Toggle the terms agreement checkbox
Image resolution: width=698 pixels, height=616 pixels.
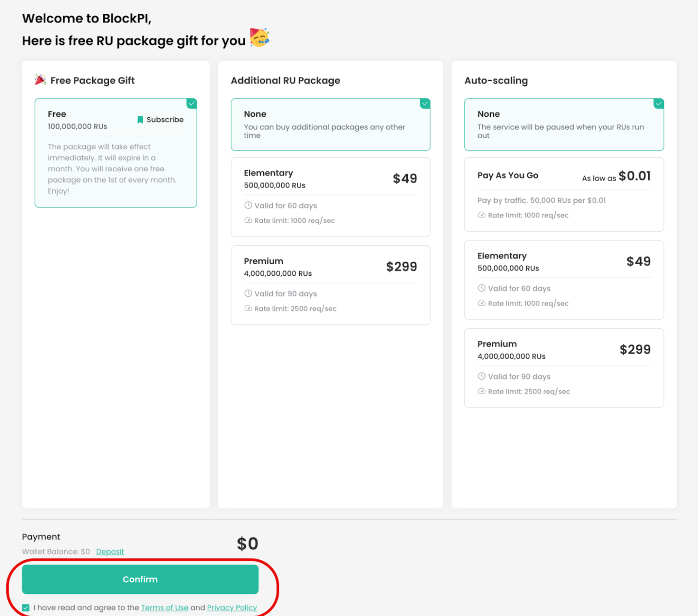coord(26,607)
